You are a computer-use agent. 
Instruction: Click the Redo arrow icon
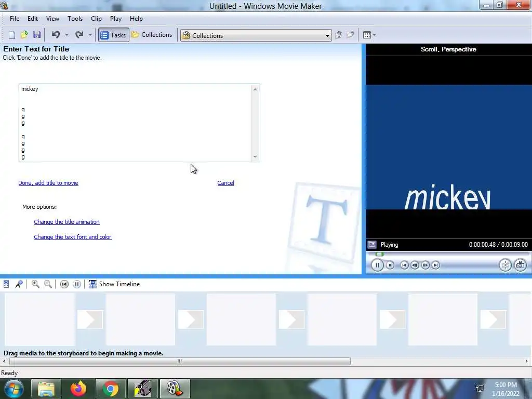[79, 35]
